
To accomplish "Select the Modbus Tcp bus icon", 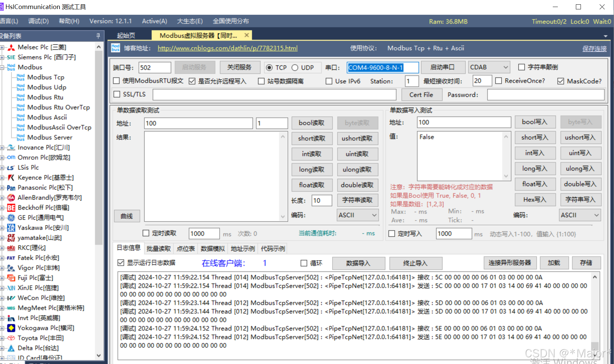I will 20,77.
